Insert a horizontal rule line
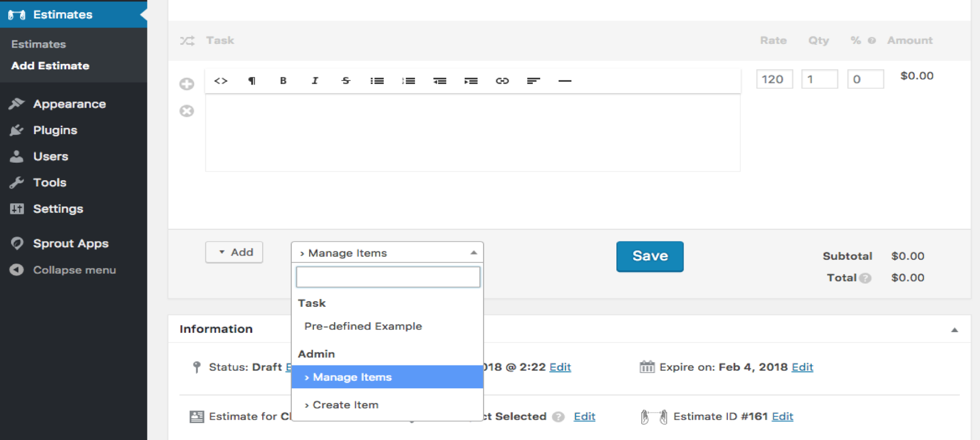 [565, 81]
